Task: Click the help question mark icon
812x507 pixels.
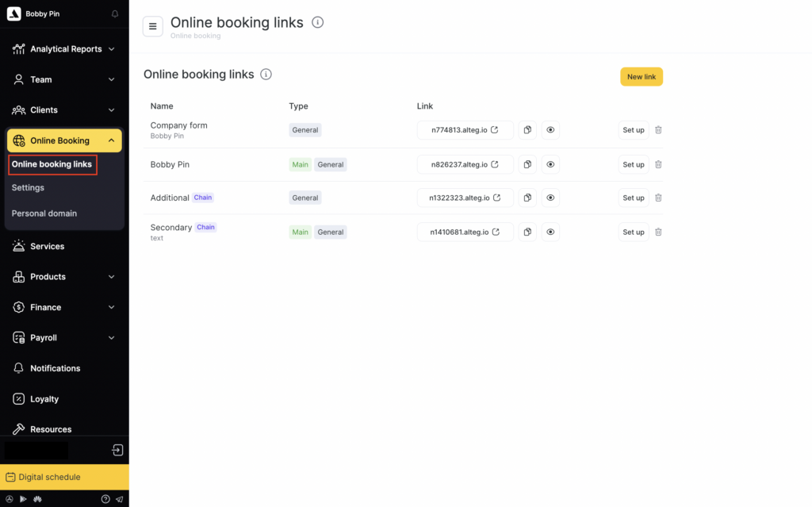Action: point(105,499)
